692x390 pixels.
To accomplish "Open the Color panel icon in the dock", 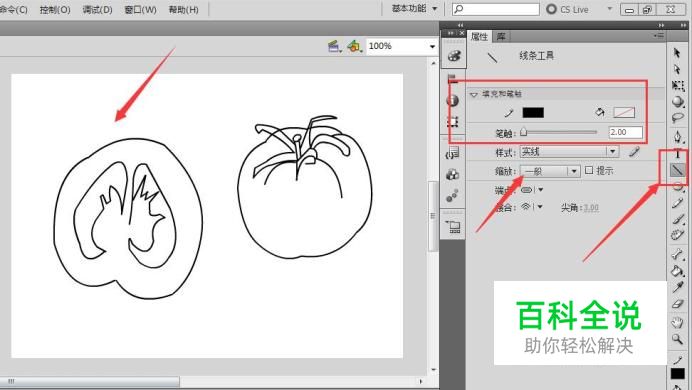I will (x=454, y=56).
